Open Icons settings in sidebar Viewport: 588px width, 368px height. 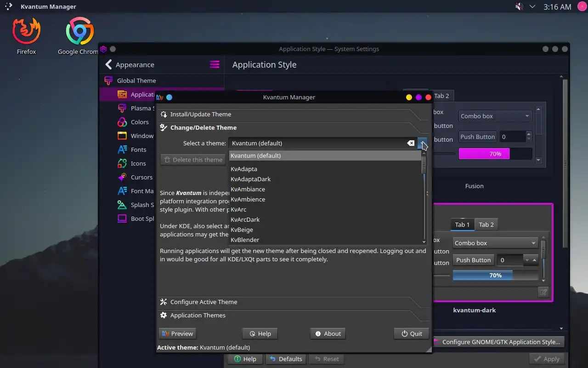click(x=122, y=163)
